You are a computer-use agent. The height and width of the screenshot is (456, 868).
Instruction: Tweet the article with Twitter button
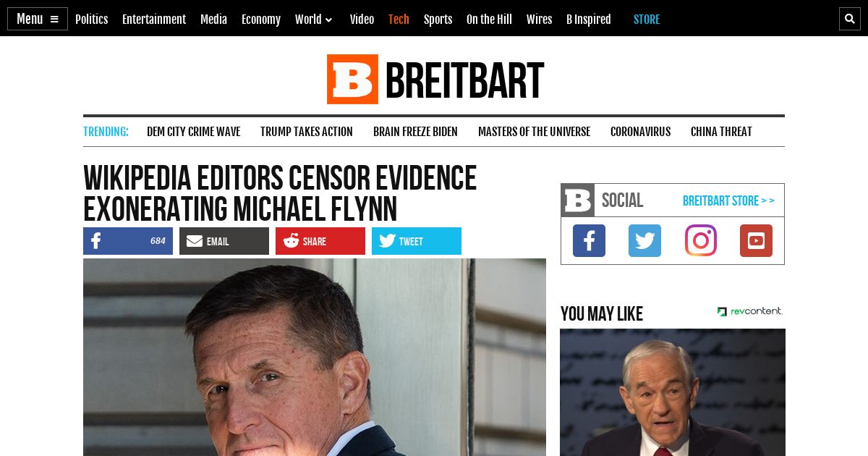tap(417, 241)
